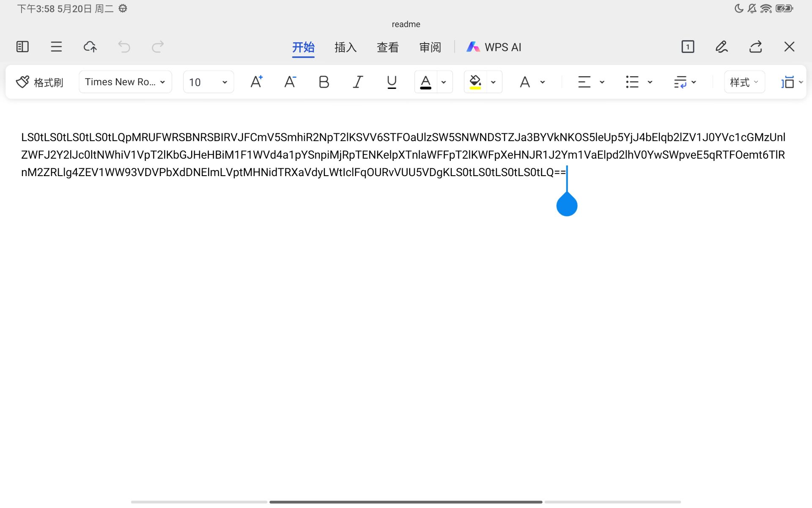
Task: Toggle bold formatting
Action: [x=324, y=82]
